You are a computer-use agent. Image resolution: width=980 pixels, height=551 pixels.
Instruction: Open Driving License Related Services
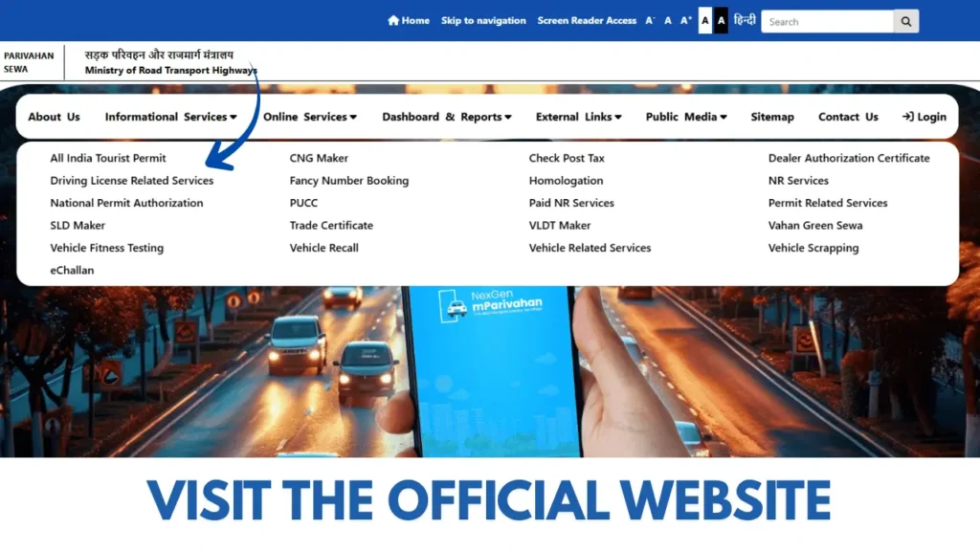tap(131, 180)
